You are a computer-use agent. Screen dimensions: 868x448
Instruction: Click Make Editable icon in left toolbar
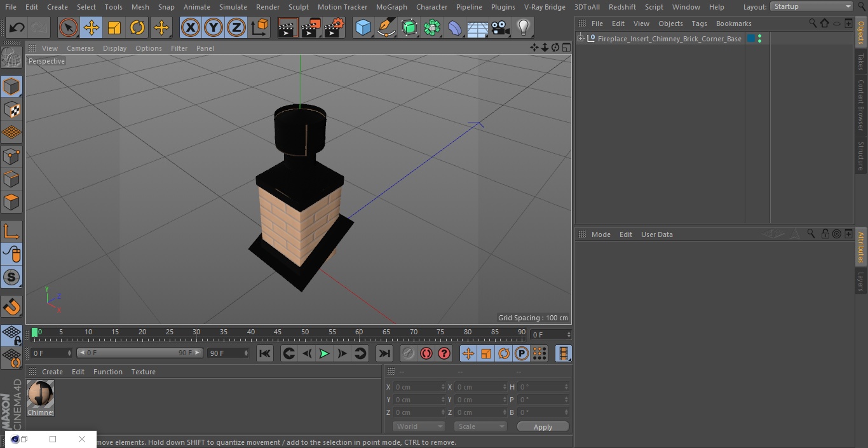coord(11,58)
